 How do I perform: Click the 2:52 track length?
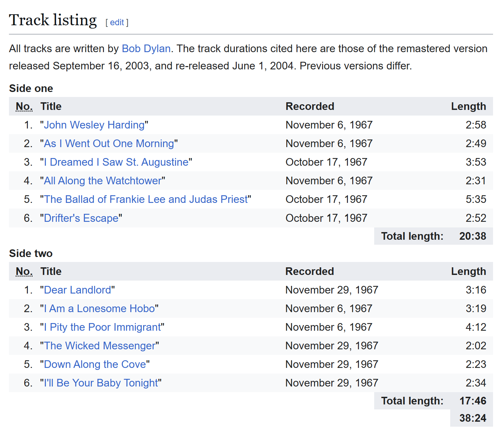(x=476, y=218)
